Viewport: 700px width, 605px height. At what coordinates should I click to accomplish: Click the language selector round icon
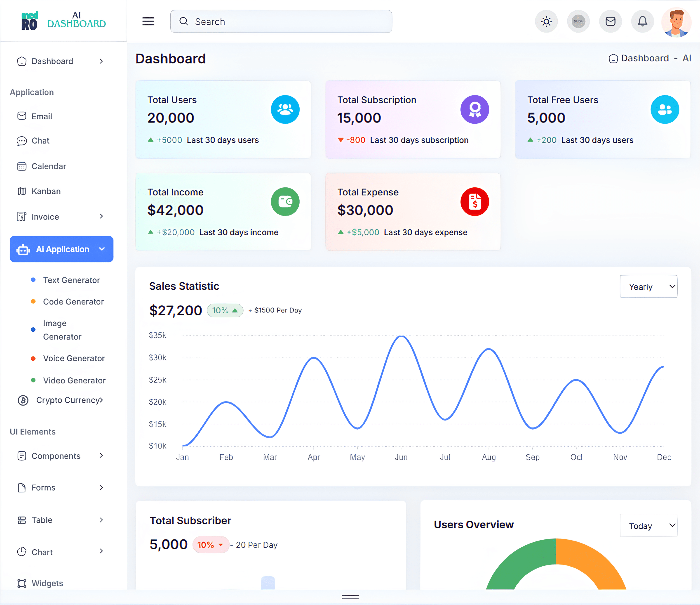coord(578,22)
